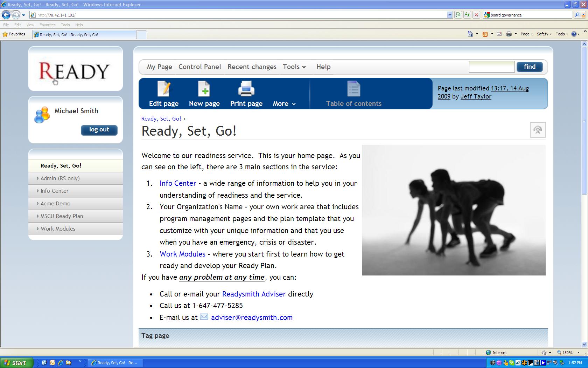This screenshot has height=368, width=588.
Task: Expand the Tools dropdown in site navigation
Action: click(294, 67)
